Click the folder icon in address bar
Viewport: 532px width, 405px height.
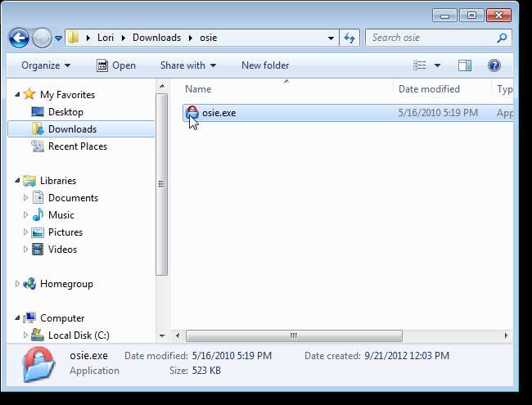[x=74, y=38]
